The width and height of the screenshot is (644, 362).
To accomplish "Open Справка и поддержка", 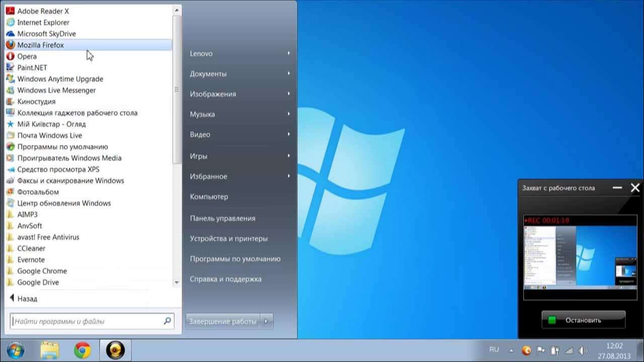I will pos(240,279).
